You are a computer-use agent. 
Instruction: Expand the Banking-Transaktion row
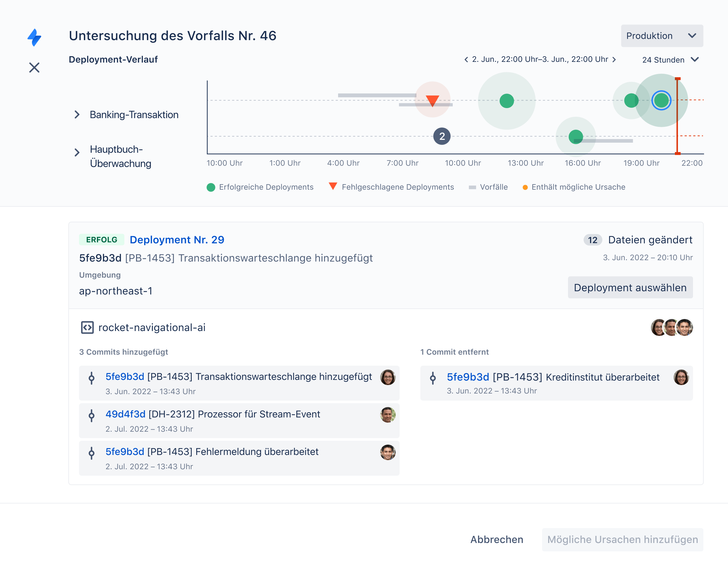[77, 115]
